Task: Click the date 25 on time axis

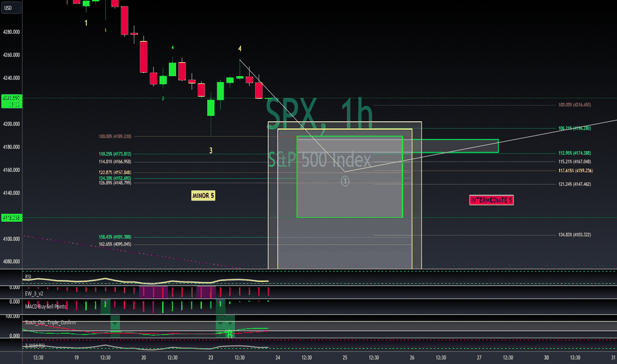Action: coord(345,357)
